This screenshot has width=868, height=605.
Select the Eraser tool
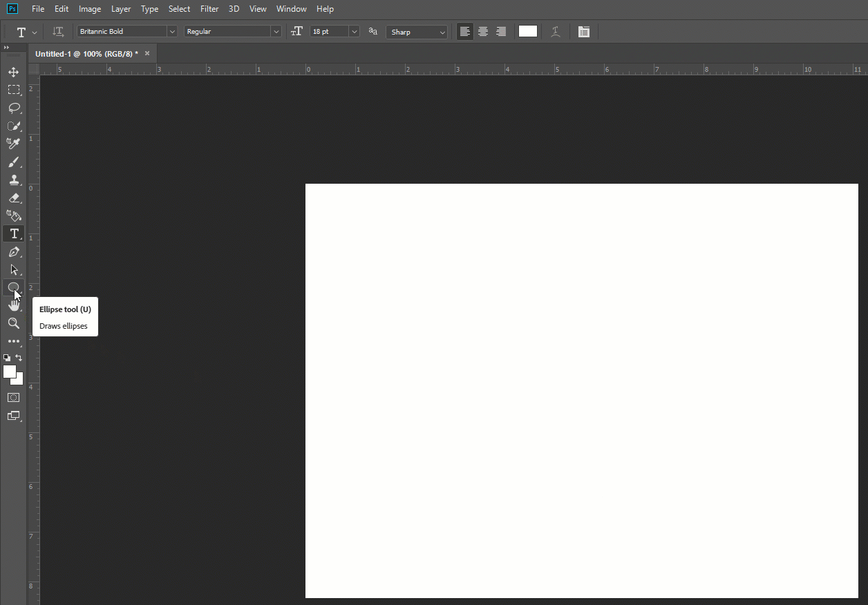pyautogui.click(x=14, y=198)
